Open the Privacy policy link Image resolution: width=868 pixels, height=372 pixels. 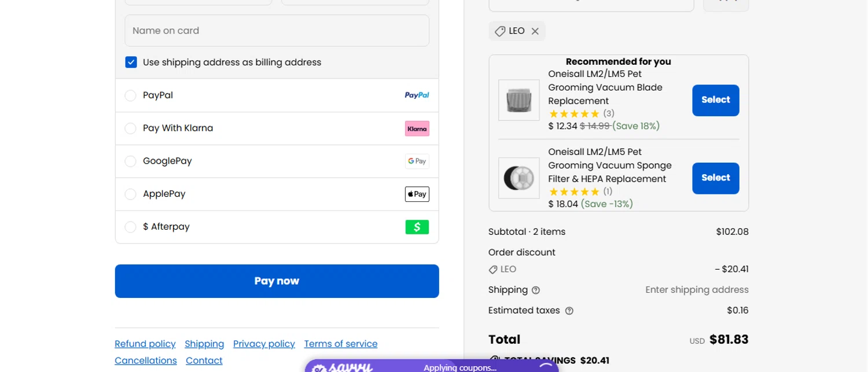pyautogui.click(x=264, y=344)
